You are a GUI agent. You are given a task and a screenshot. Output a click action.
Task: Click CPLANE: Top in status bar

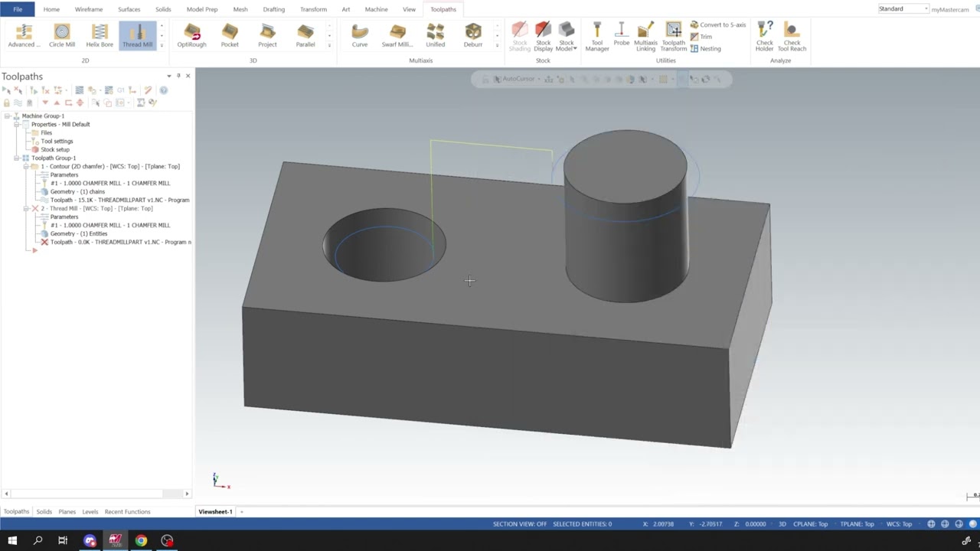812,524
